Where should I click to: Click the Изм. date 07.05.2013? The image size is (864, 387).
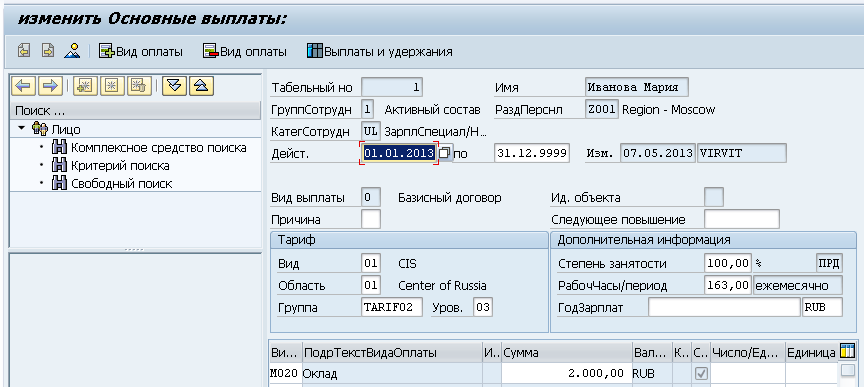coord(658,153)
